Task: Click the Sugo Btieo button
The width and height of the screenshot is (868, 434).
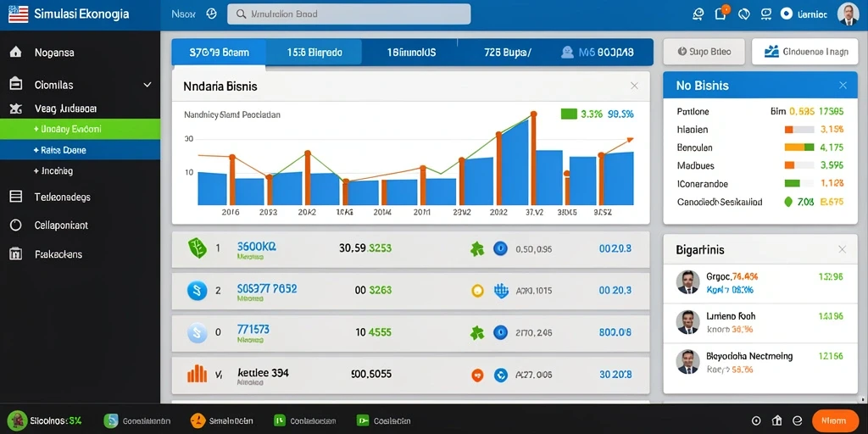Action: (704, 52)
